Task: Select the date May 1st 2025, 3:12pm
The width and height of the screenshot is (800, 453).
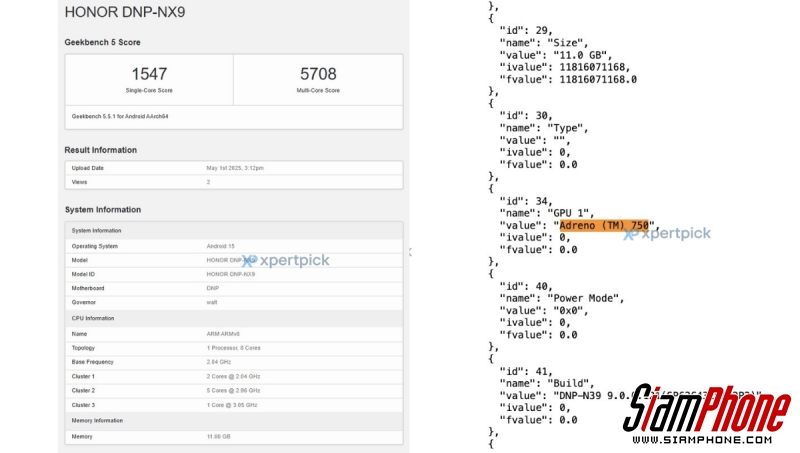Action: (x=235, y=168)
